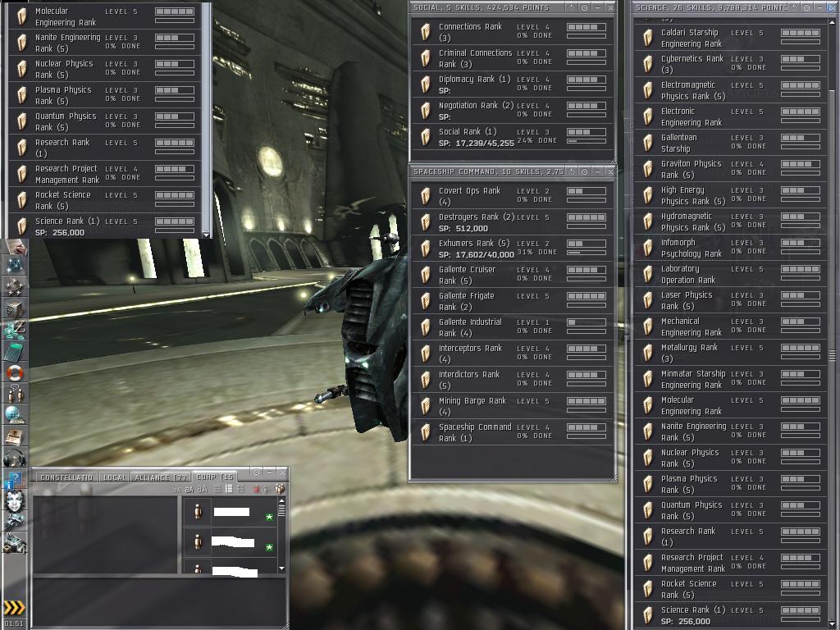Image resolution: width=840 pixels, height=630 pixels.
Task: Click Exhumers Rank level progress bar
Action: click(586, 243)
